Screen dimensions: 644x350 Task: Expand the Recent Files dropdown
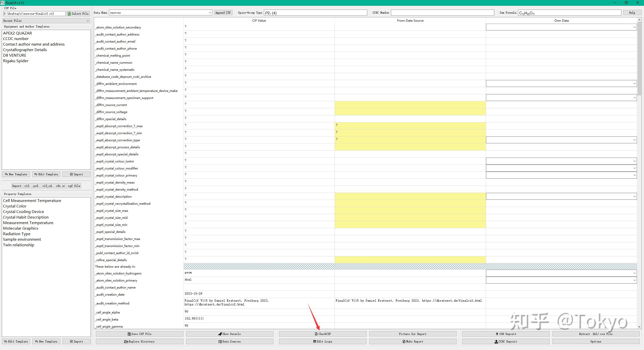click(46, 21)
